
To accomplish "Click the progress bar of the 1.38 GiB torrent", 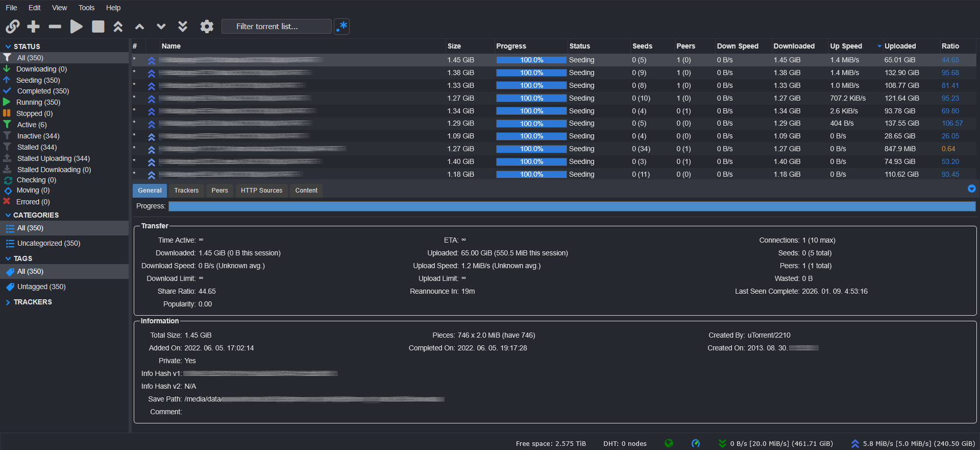I will click(531, 73).
